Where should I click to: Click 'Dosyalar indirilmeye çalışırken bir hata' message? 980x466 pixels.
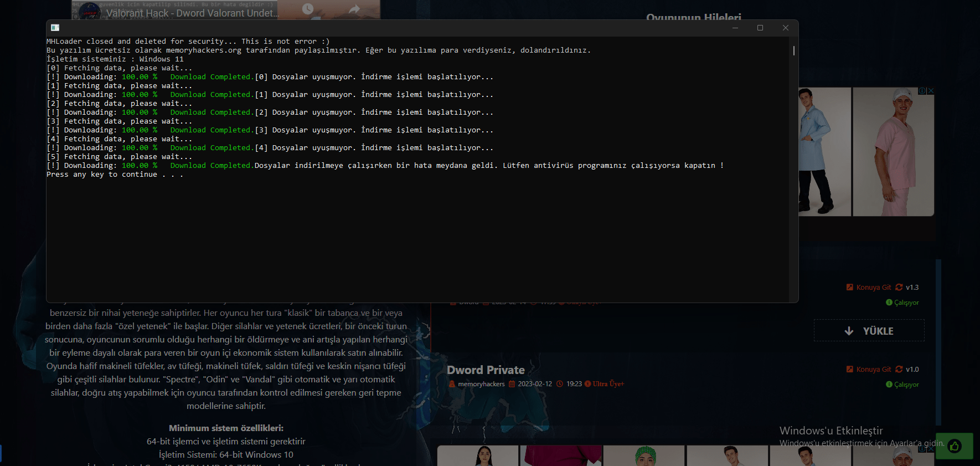coord(489,166)
